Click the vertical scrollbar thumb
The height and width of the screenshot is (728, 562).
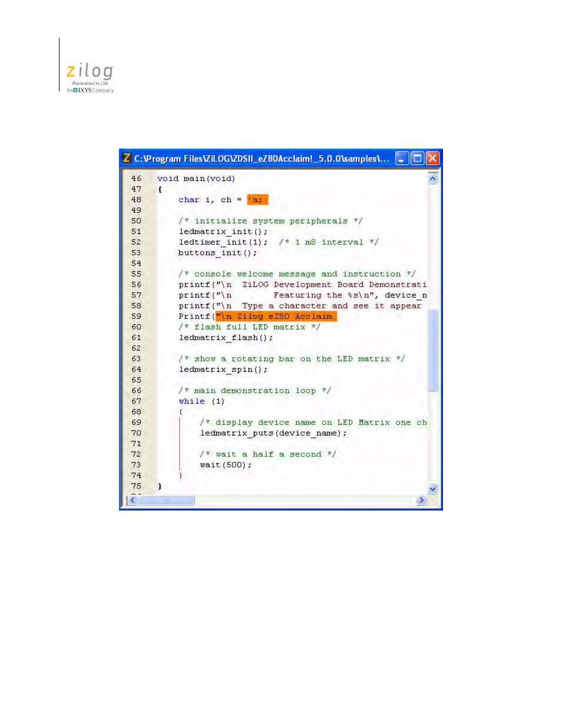click(x=433, y=350)
